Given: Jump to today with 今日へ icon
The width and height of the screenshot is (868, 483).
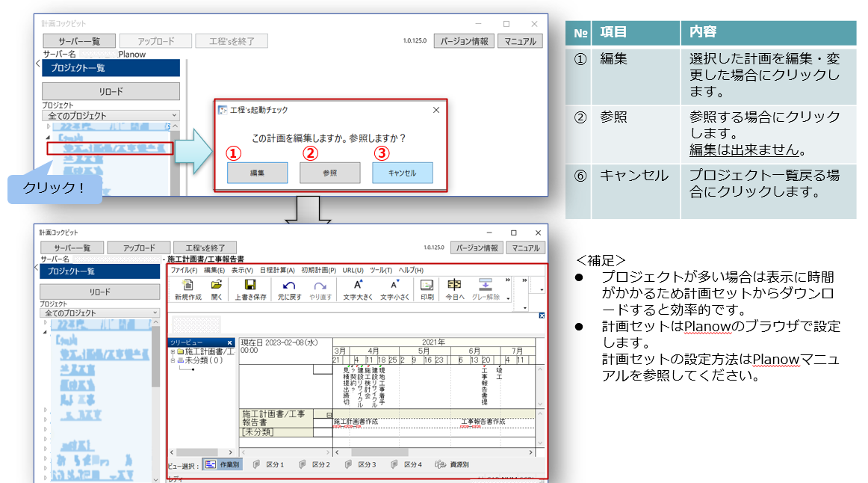Looking at the screenshot, I should [x=454, y=289].
